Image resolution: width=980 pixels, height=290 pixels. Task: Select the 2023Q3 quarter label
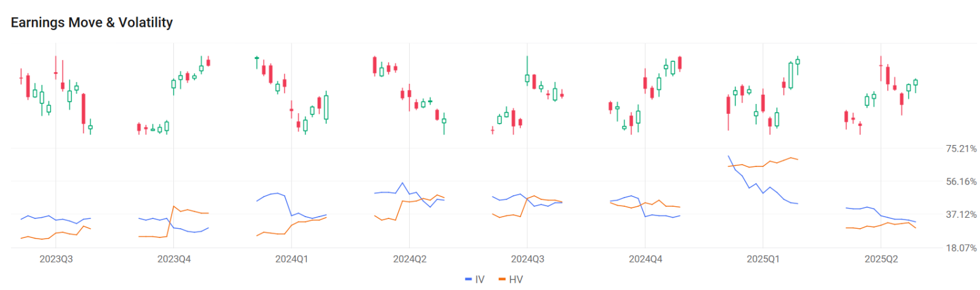(56, 259)
